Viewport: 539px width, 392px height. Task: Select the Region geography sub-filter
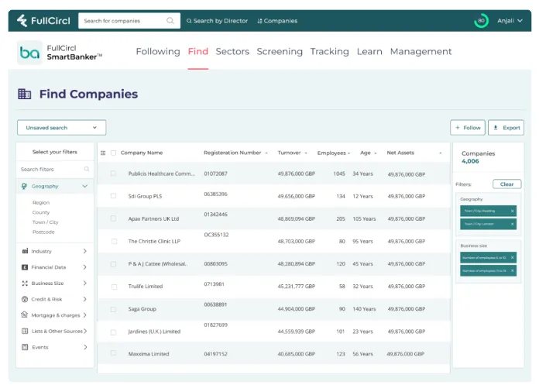[x=41, y=202]
